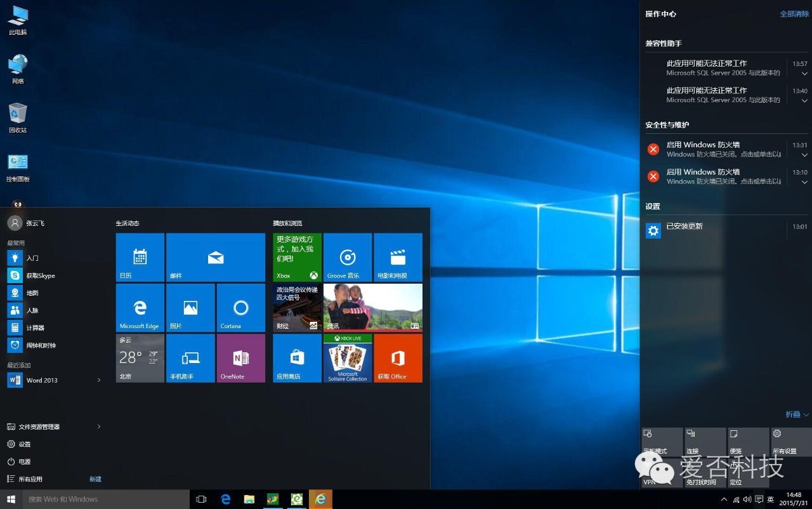Image resolution: width=812 pixels, height=509 pixels.
Task: Open 获取Skype in Start menu list
Action: [x=40, y=275]
